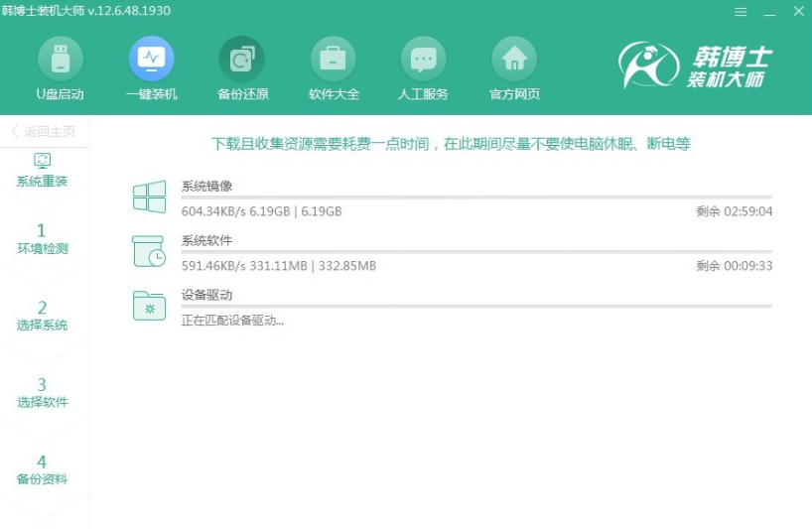Select step 1 环境检测

pyautogui.click(x=43, y=238)
